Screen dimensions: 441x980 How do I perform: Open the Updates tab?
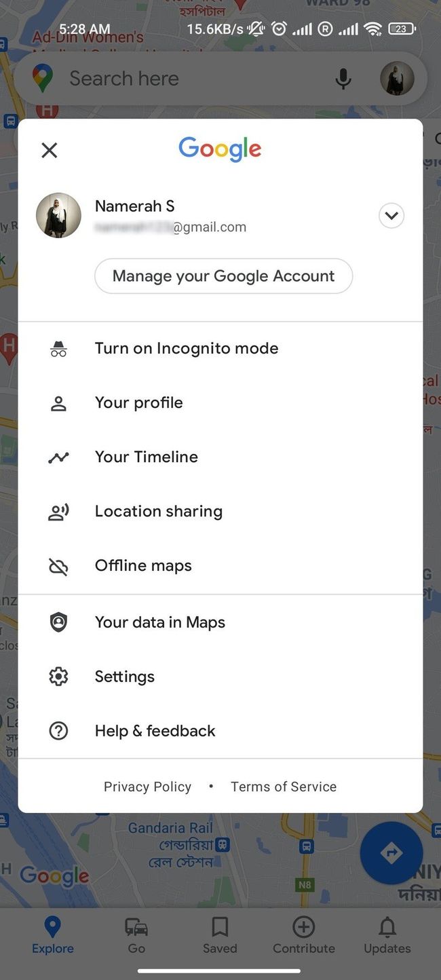pyautogui.click(x=387, y=937)
